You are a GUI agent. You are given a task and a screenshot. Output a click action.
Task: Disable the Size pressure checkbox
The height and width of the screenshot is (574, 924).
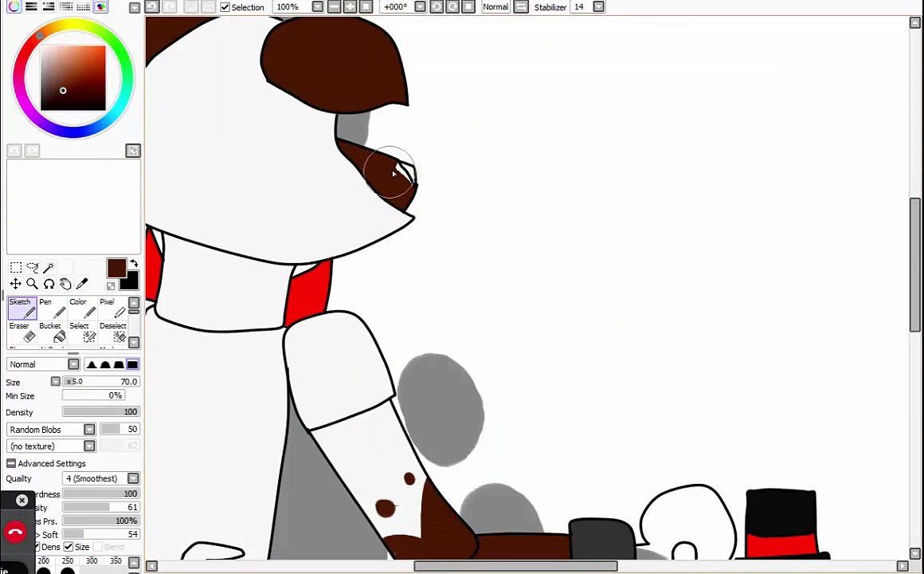pyautogui.click(x=69, y=547)
